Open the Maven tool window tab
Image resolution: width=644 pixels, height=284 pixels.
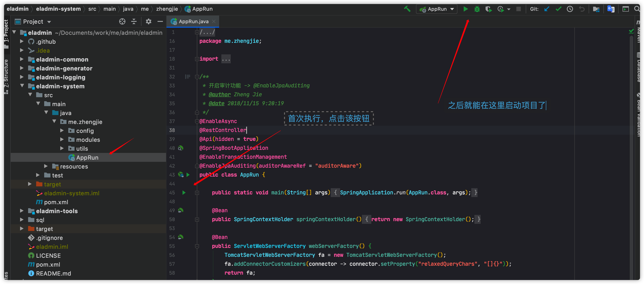tap(638, 31)
